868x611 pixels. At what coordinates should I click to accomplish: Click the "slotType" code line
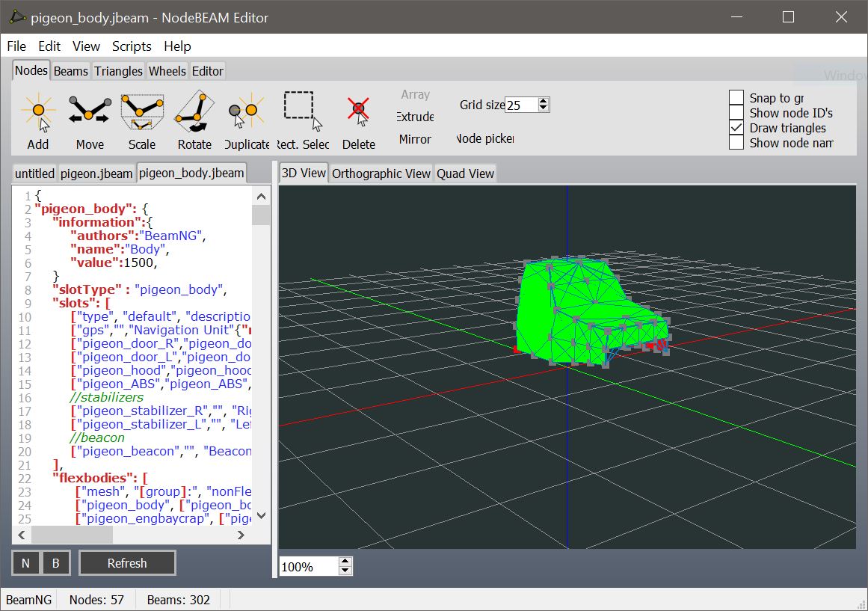click(x=140, y=289)
